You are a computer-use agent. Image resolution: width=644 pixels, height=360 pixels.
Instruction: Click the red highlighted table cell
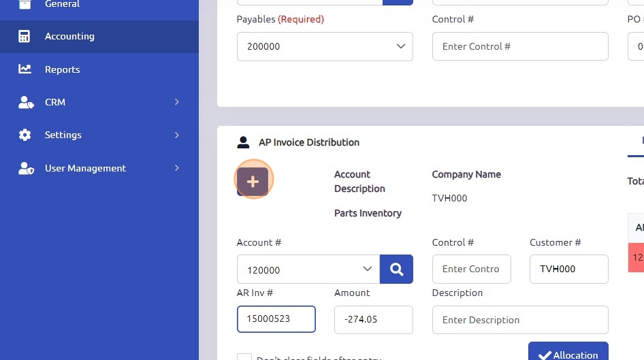pyautogui.click(x=636, y=257)
